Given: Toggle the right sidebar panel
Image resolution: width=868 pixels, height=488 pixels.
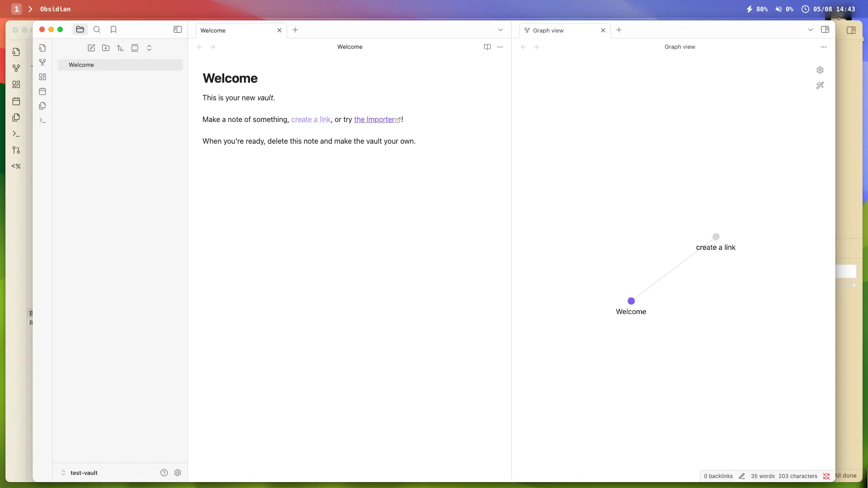Looking at the screenshot, I should [825, 29].
